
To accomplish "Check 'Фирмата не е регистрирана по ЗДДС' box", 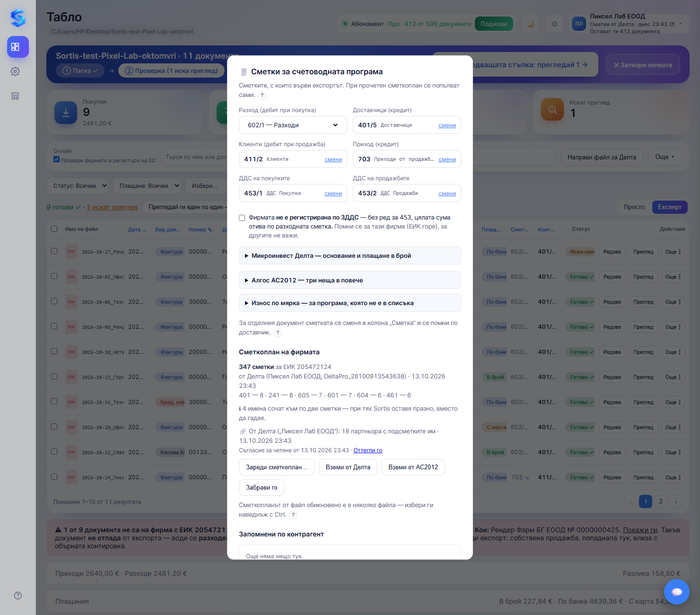I will (242, 218).
